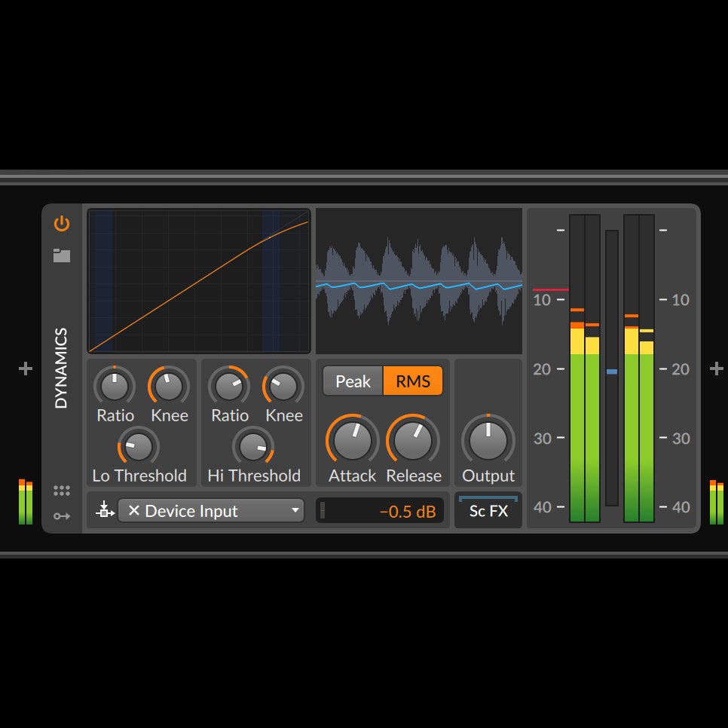This screenshot has width=728, height=728.
Task: Open the remote controls dots icon
Action: (62, 491)
